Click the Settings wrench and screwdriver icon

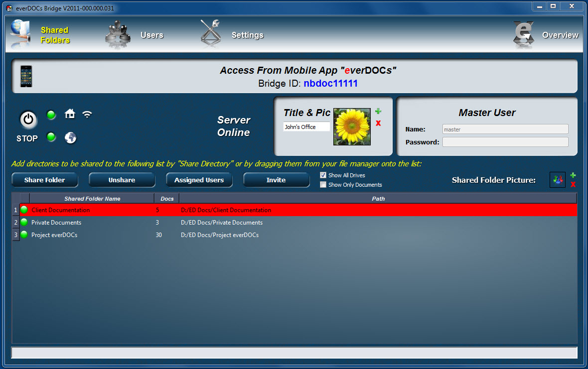[x=210, y=34]
